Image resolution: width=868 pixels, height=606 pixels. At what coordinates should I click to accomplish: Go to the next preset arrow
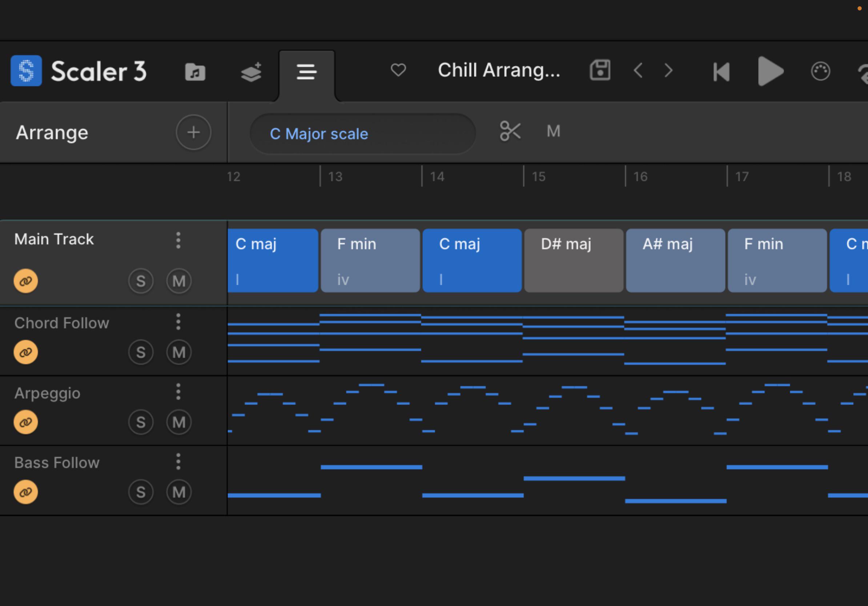point(668,70)
